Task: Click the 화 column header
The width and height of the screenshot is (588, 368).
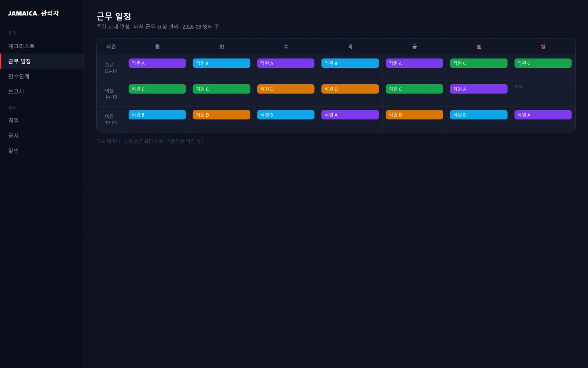Action: [222, 47]
